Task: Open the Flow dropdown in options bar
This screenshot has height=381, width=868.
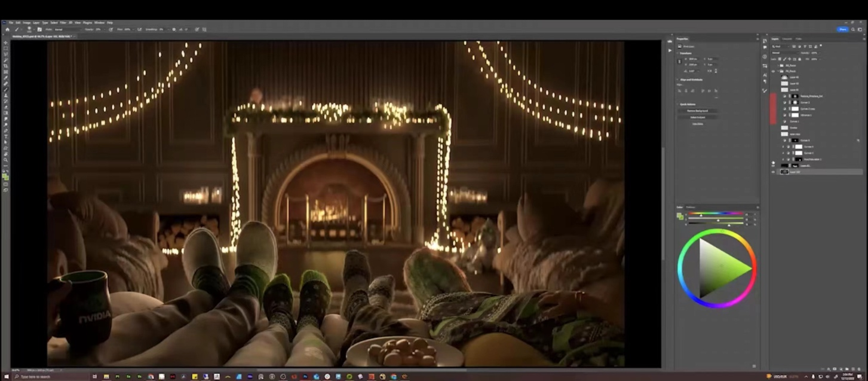Action: coord(133,29)
